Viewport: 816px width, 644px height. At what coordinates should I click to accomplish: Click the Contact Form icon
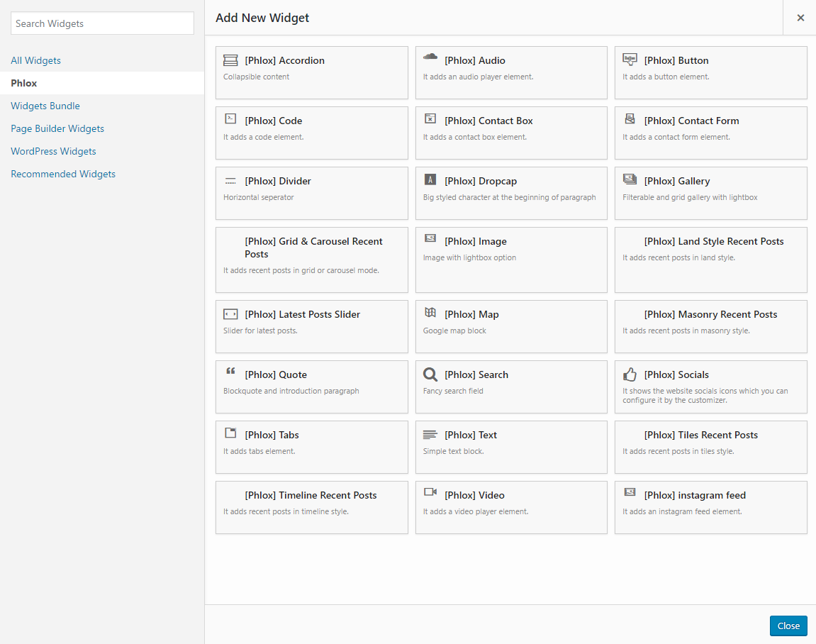[630, 118]
